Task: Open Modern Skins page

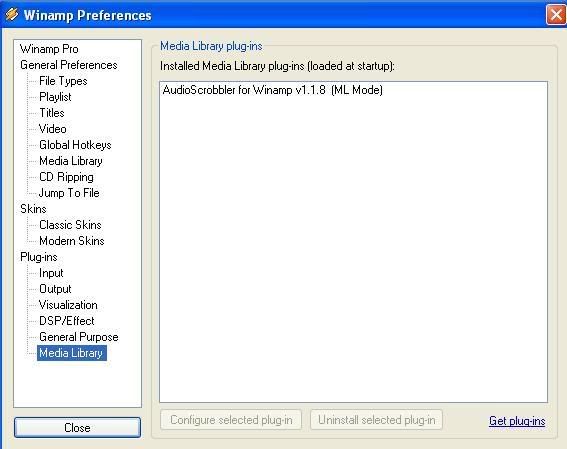Action: 72,241
